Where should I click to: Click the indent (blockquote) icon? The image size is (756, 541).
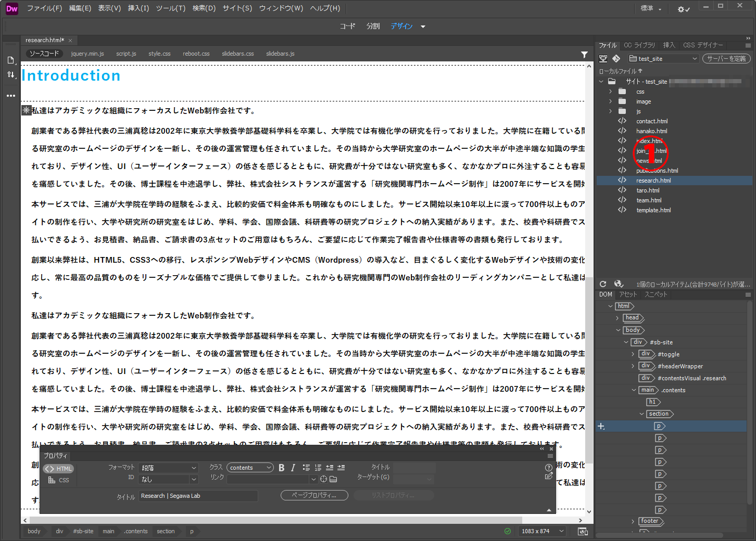(341, 468)
